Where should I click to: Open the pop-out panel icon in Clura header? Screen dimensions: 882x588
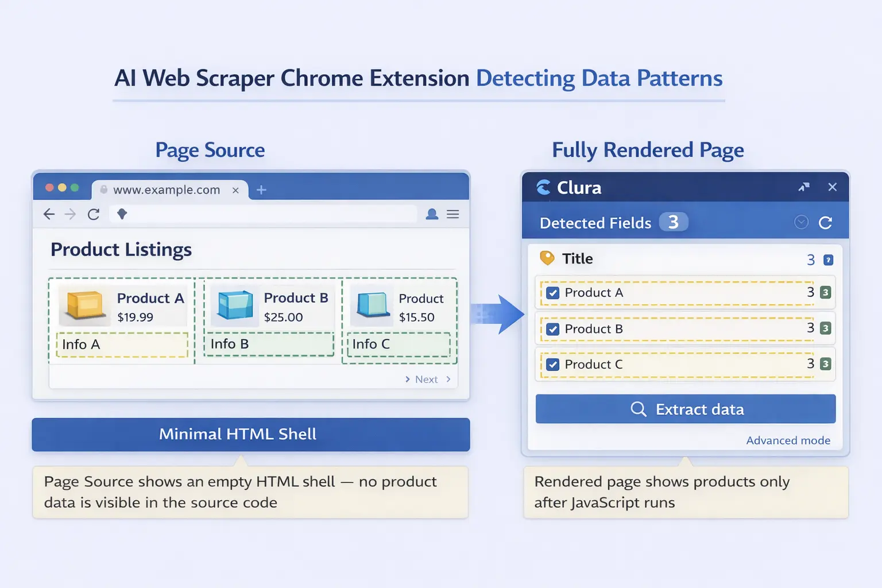point(804,187)
